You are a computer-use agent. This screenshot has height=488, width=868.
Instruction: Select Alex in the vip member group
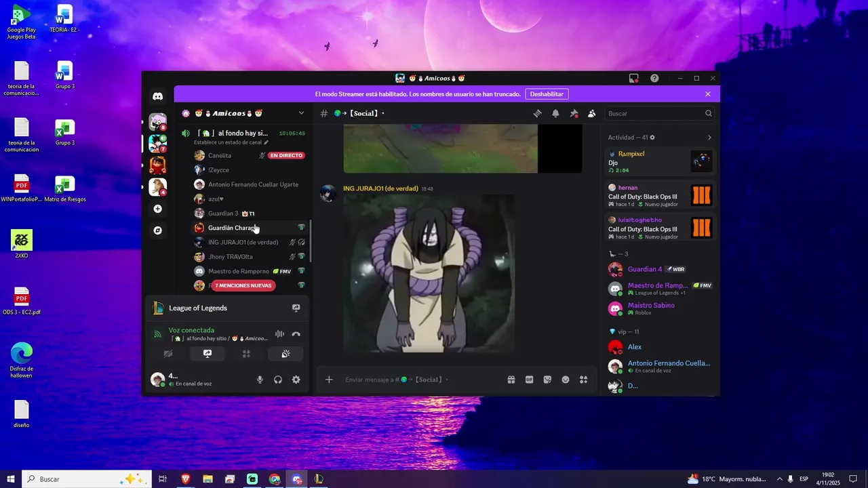click(x=660, y=347)
